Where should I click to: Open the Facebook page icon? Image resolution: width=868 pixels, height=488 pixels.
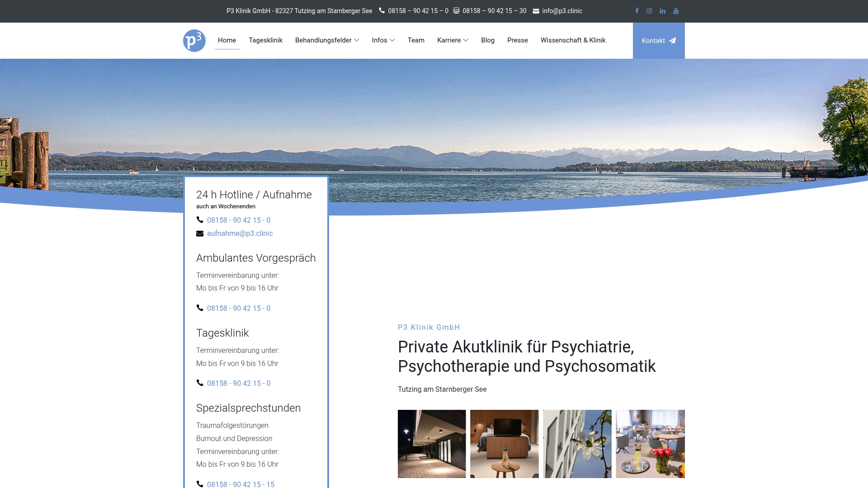[x=637, y=11]
